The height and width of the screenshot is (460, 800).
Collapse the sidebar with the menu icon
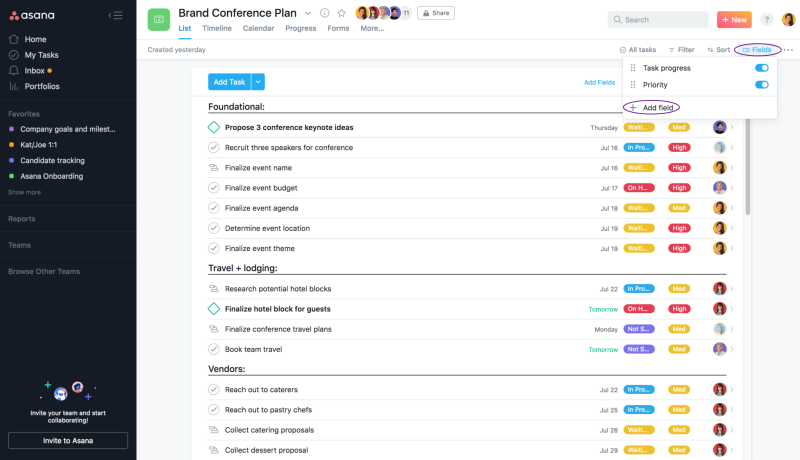116,15
